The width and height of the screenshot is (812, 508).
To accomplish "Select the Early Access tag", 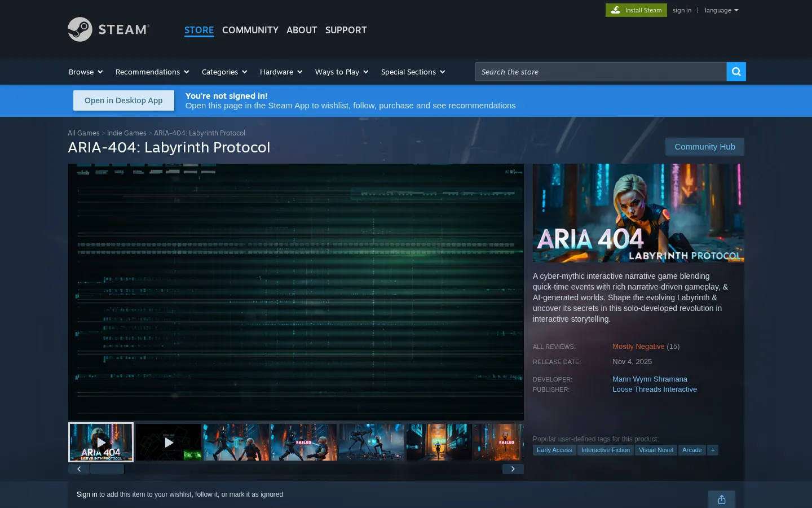I will click(554, 450).
